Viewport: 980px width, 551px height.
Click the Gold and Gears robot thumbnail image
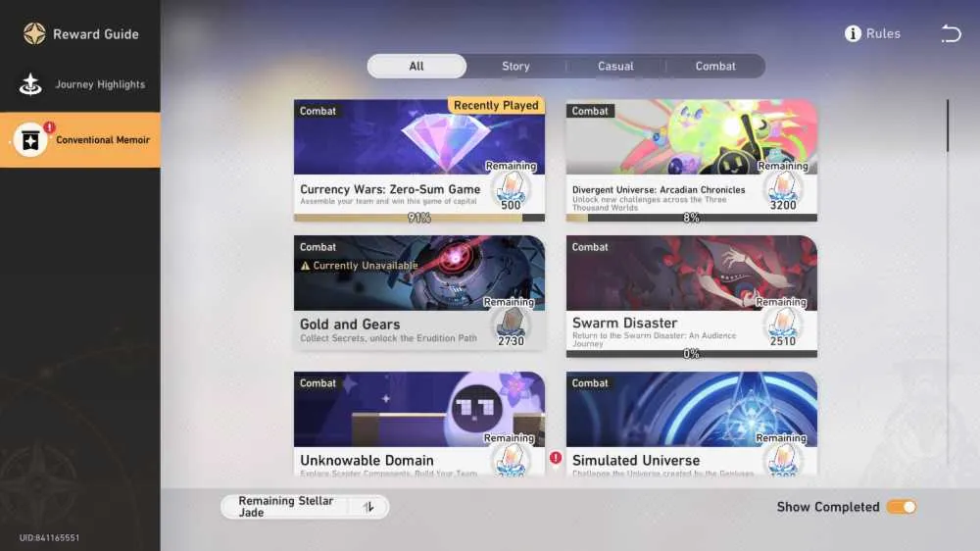coord(418,274)
